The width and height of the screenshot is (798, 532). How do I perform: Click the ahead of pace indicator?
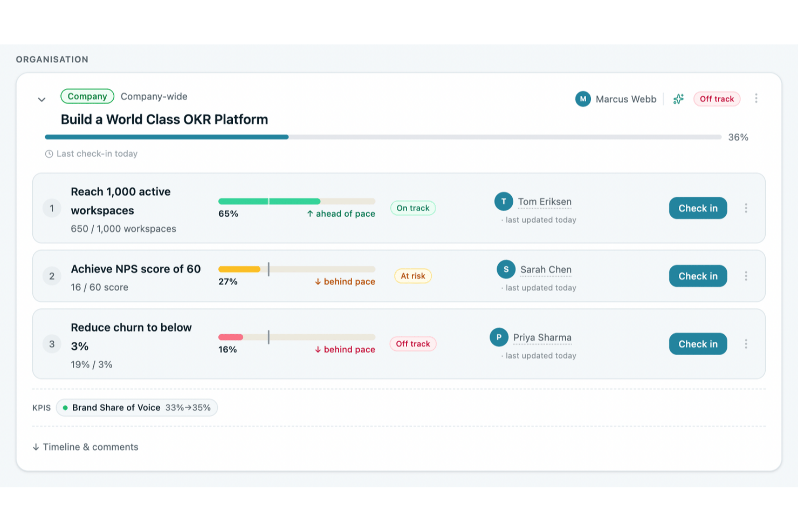point(341,214)
